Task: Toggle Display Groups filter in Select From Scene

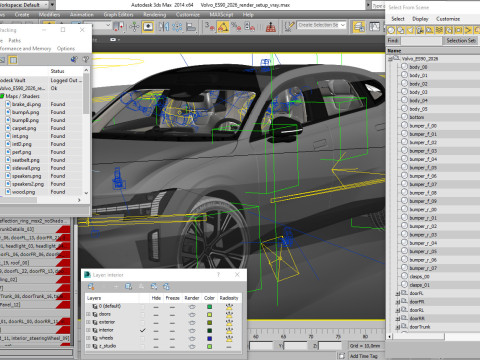Action: [x=449, y=30]
